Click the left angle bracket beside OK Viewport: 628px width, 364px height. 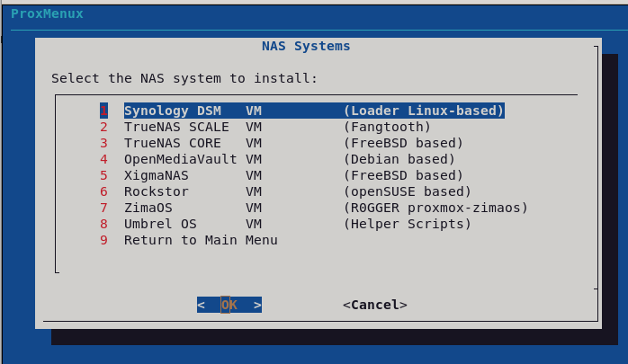[202, 305]
